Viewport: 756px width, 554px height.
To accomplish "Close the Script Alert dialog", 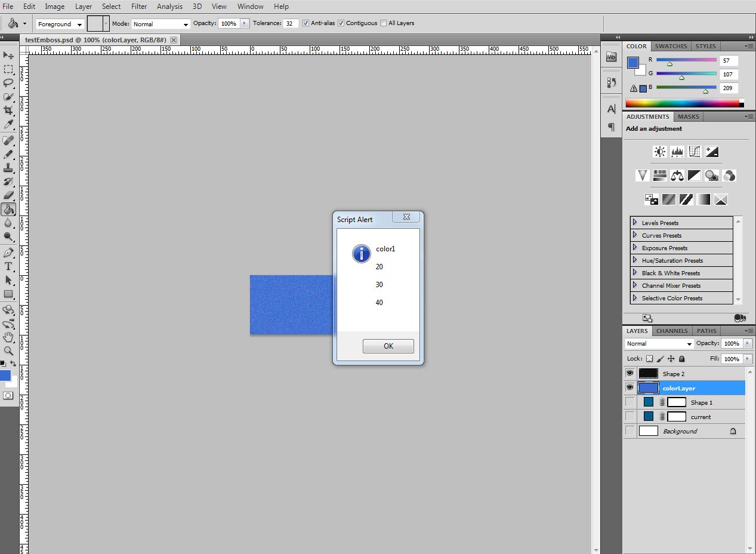I will [x=406, y=217].
